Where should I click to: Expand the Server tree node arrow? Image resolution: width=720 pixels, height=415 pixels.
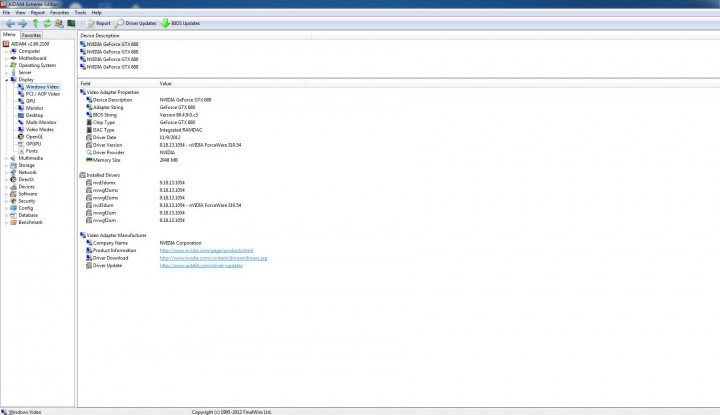click(6, 73)
